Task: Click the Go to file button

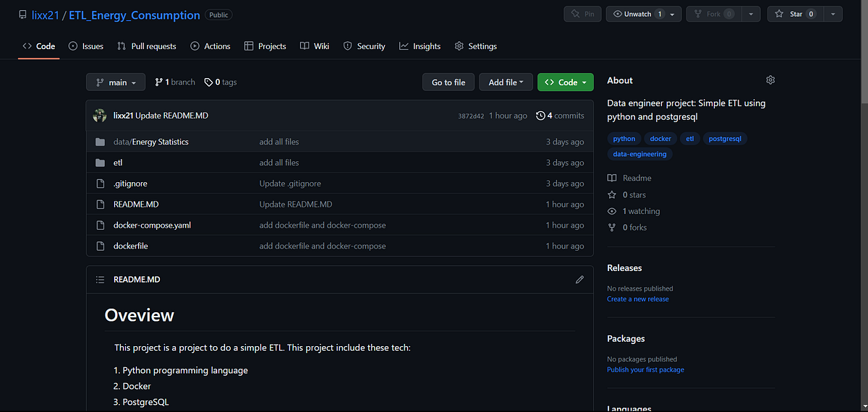Action: click(448, 82)
